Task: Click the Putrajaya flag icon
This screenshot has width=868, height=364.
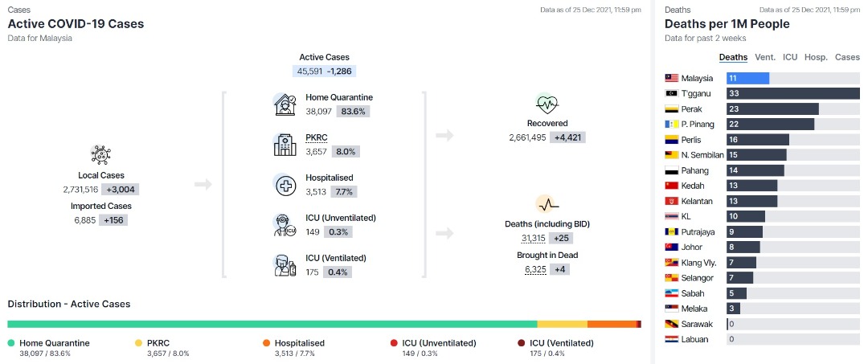Action: point(671,231)
